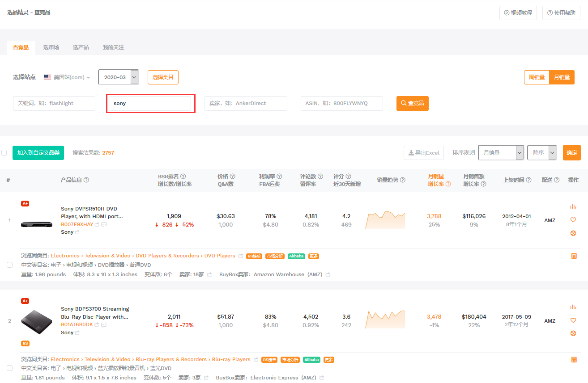This screenshot has width=588, height=383.
Task: Open external link icon next to ASIN B01AT6B0DK
Action: (x=97, y=324)
